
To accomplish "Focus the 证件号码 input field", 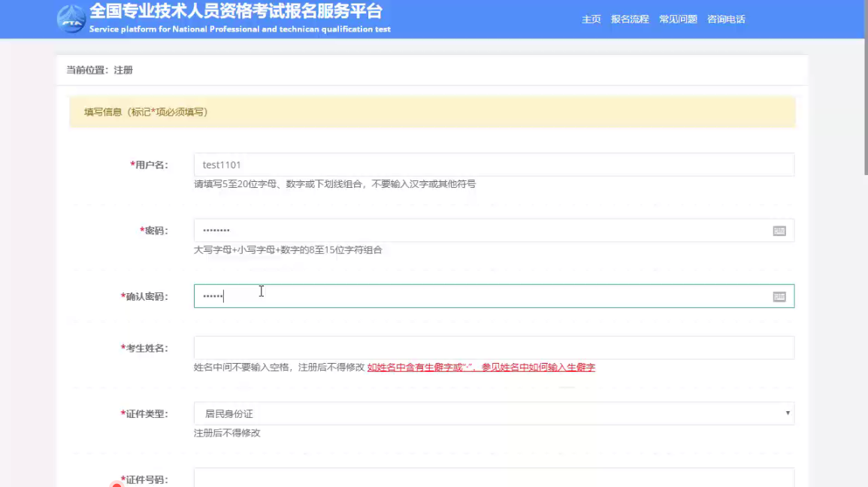I will 493,478.
